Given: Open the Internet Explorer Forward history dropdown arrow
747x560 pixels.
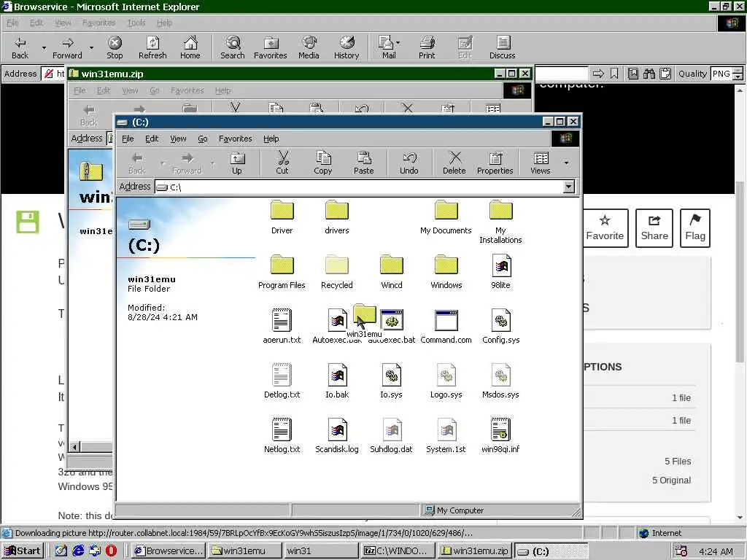Looking at the screenshot, I should pyautogui.click(x=91, y=48).
